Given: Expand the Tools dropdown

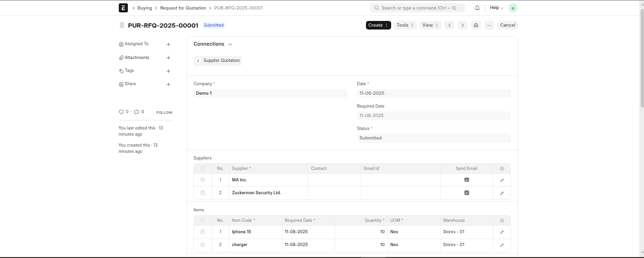Looking at the screenshot, I should click(405, 25).
